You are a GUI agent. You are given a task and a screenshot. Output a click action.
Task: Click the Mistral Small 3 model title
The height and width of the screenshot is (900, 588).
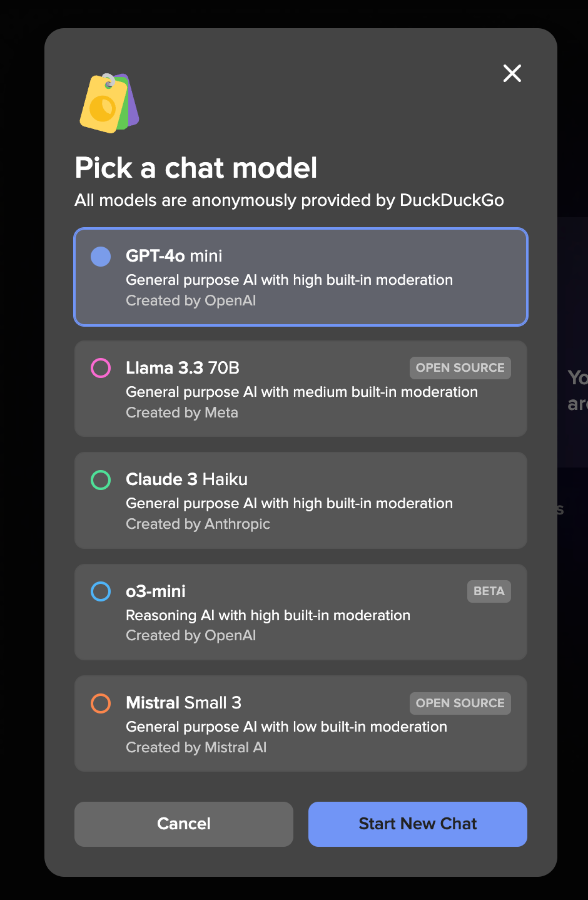tap(184, 703)
